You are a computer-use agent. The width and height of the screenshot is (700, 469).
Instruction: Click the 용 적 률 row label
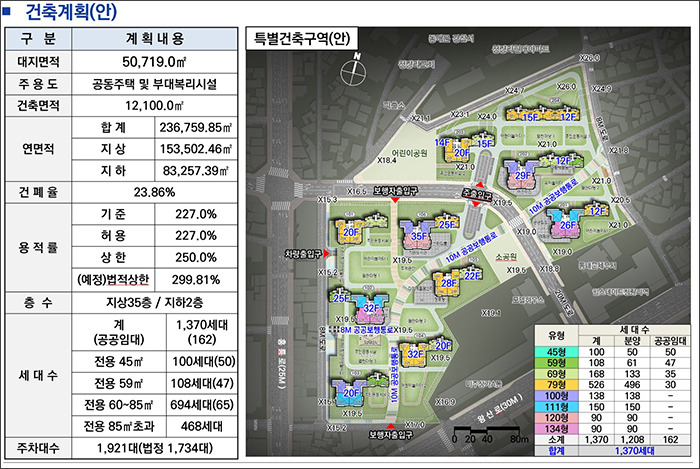pos(38,248)
